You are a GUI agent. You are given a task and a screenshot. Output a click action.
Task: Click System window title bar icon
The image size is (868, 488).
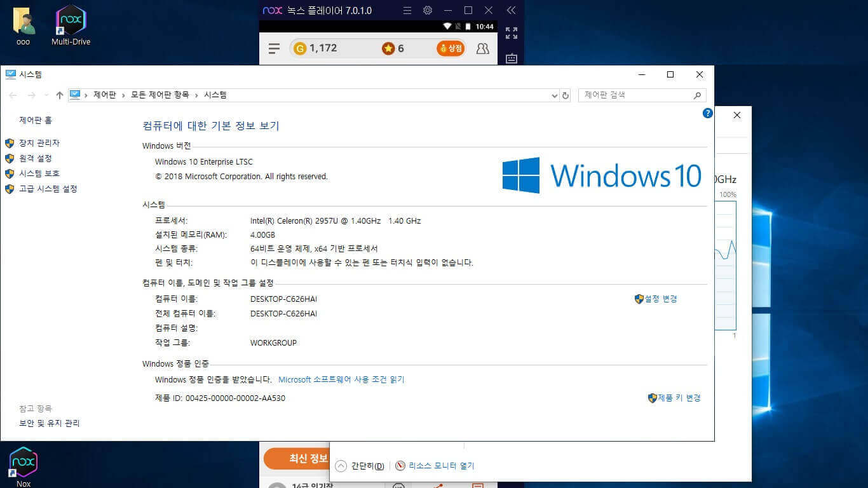pos(10,74)
